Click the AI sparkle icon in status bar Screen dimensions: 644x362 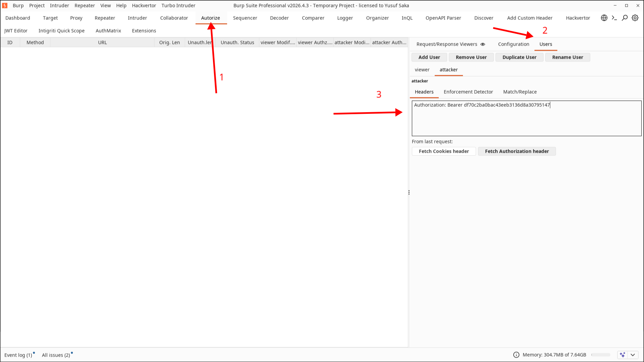coord(622,355)
